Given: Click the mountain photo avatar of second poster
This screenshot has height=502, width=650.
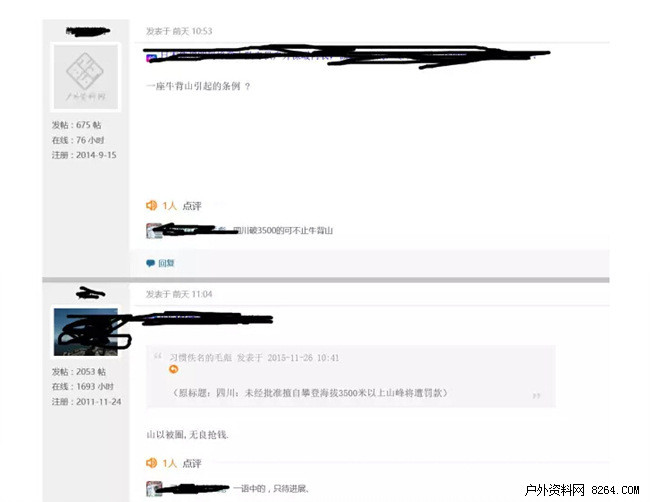Looking at the screenshot, I should point(86,332).
